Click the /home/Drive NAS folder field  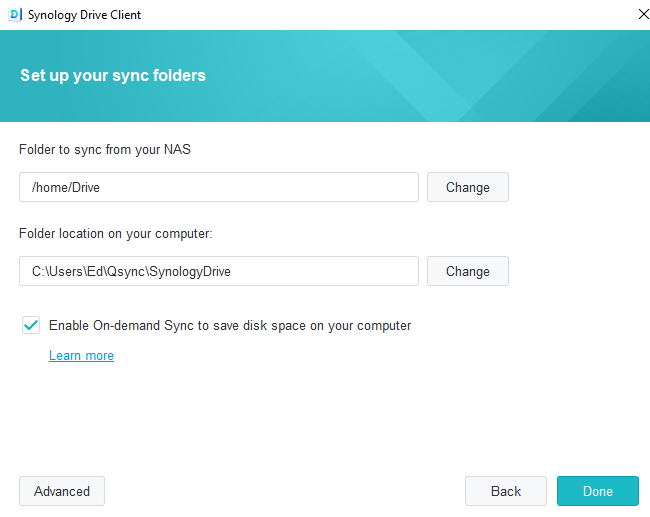pos(219,187)
